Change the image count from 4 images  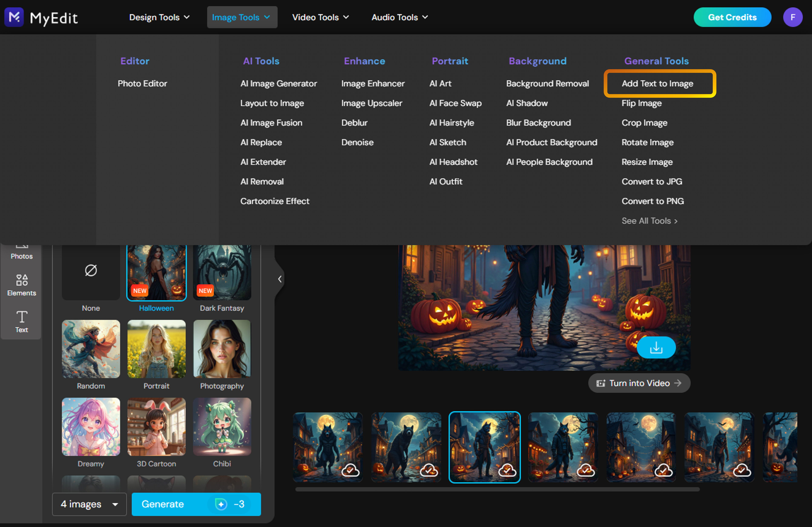[x=89, y=504]
